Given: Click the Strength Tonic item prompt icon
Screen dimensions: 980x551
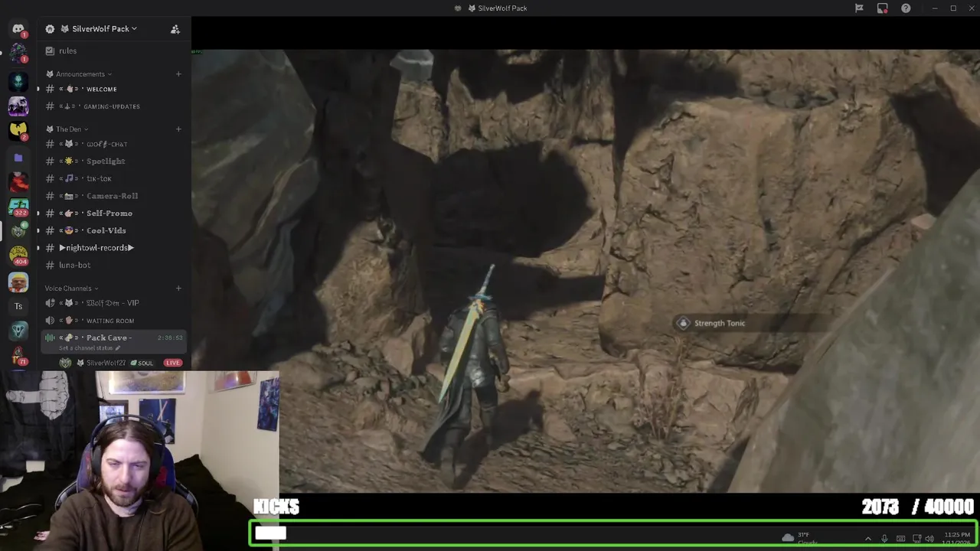Looking at the screenshot, I should point(683,323).
